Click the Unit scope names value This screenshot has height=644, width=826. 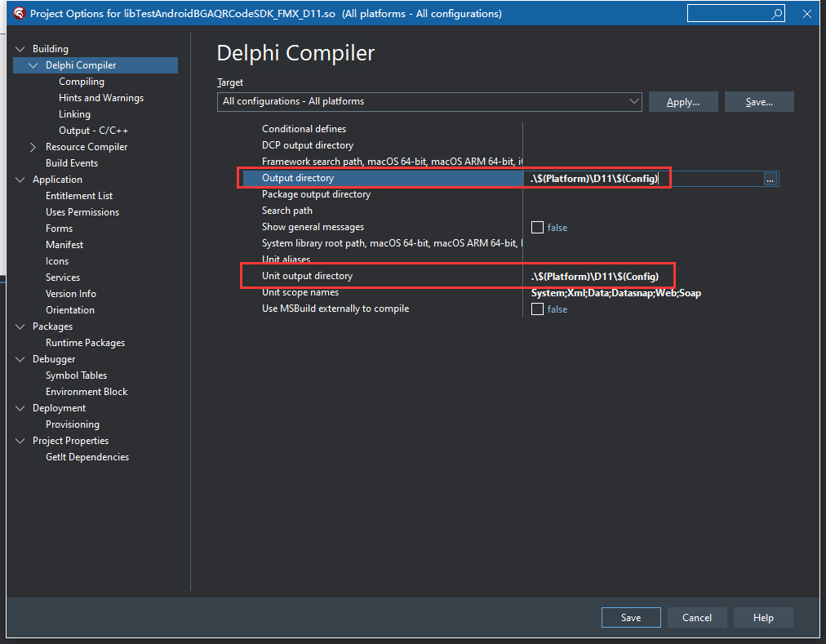point(615,293)
